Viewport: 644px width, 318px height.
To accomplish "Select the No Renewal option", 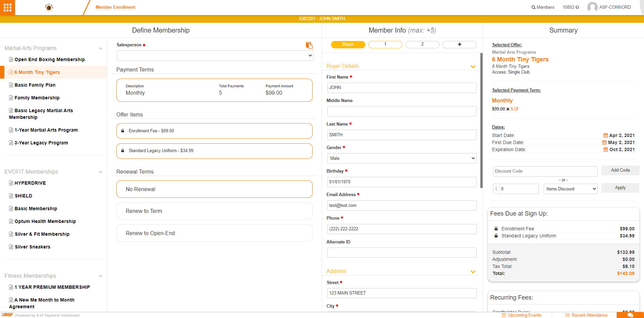I will point(214,189).
